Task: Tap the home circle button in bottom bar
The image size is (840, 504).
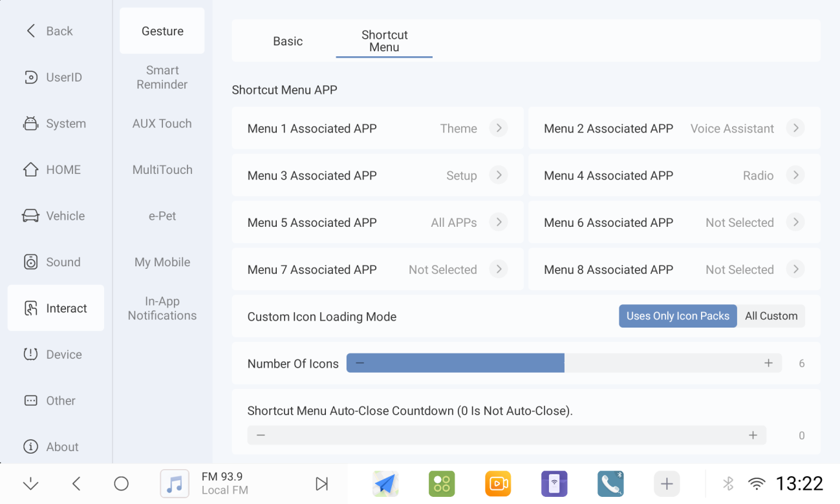Action: (x=121, y=484)
